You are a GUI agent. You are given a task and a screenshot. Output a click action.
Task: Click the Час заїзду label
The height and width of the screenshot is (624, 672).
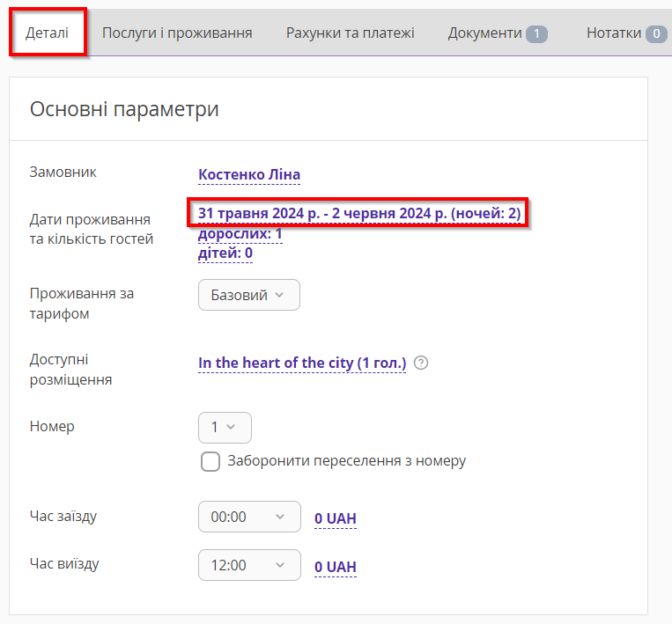coord(63,516)
